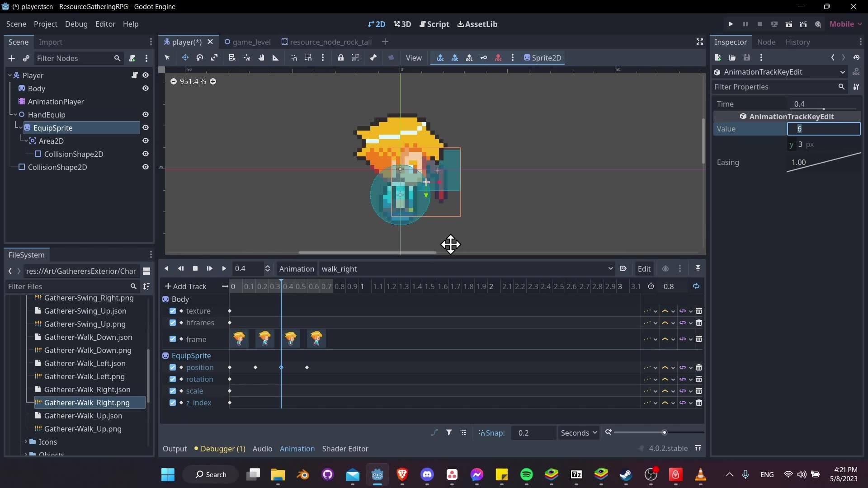The image size is (868, 488).
Task: Lock the selected node in the canvas
Action: point(341,58)
